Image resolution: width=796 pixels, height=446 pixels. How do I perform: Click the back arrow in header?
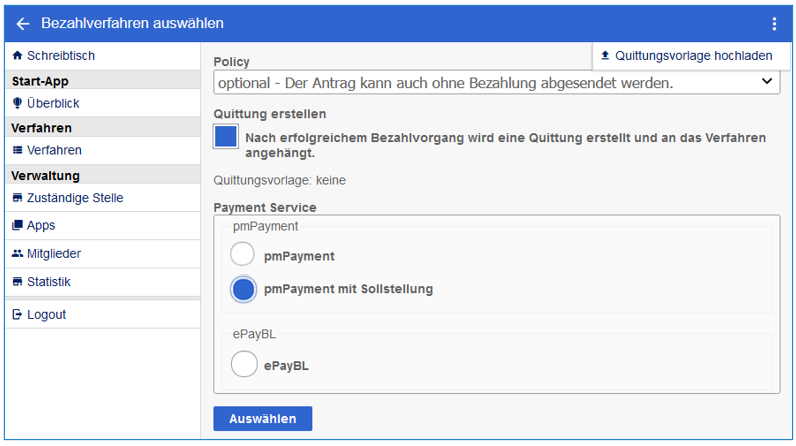[x=23, y=23]
